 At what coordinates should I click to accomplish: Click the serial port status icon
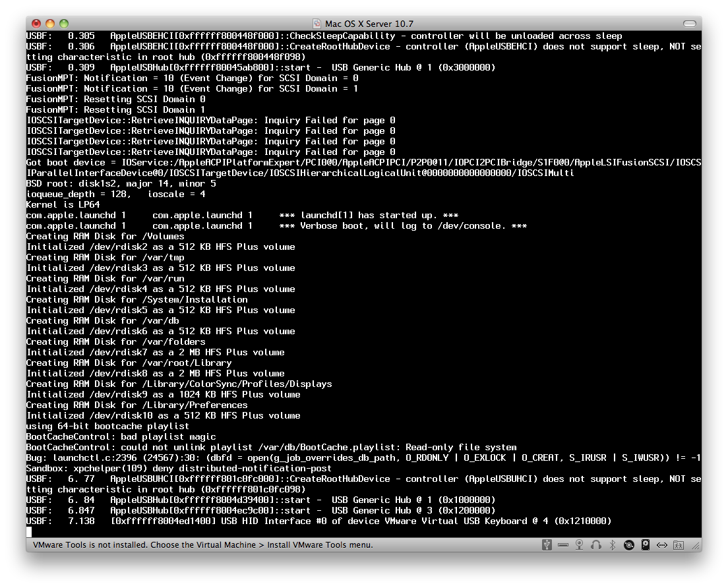(x=563, y=545)
